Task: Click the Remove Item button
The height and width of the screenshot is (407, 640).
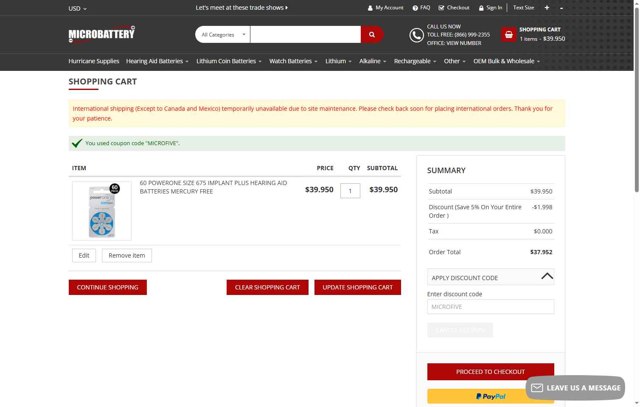Action: [x=127, y=256]
